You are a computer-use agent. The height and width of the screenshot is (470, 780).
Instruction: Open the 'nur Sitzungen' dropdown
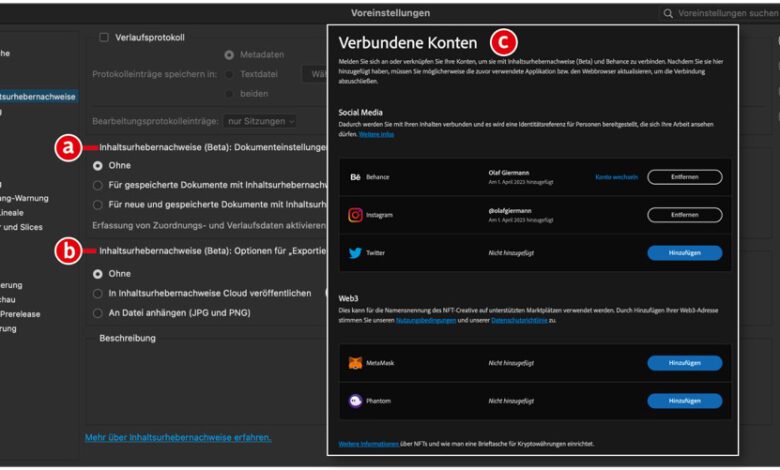coord(260,121)
